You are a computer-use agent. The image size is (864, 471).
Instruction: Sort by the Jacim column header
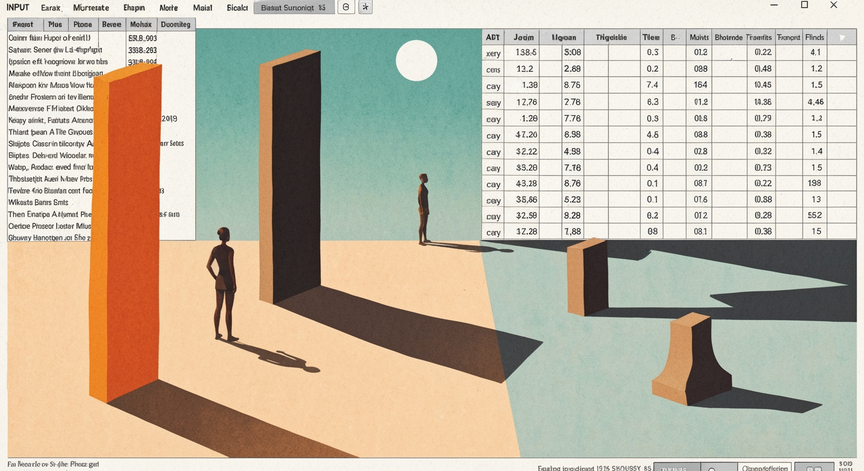523,37
